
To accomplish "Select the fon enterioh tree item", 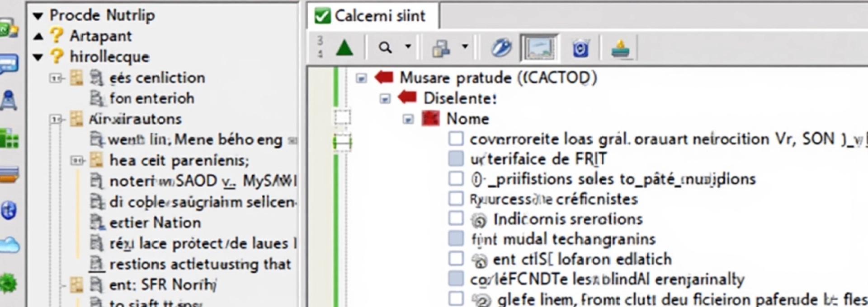I will 152,98.
